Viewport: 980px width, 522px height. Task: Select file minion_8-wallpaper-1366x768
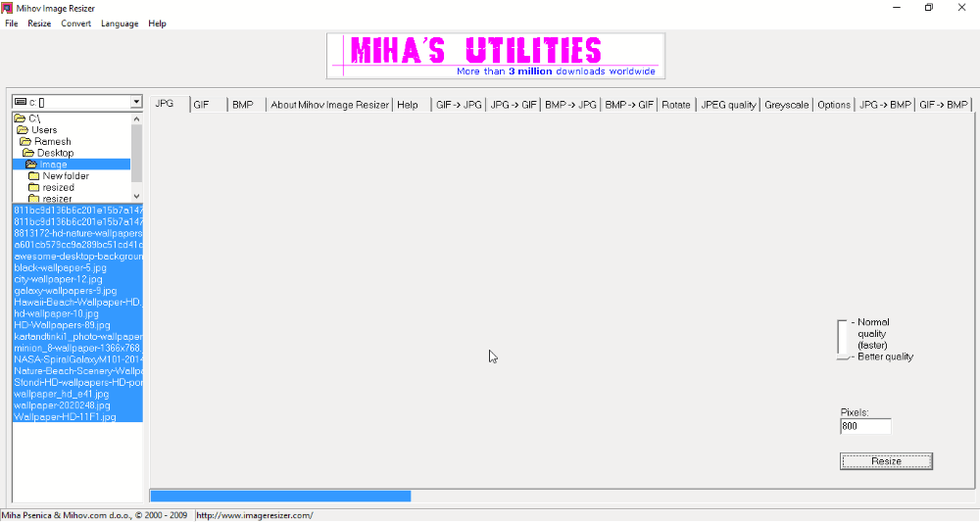[77, 348]
